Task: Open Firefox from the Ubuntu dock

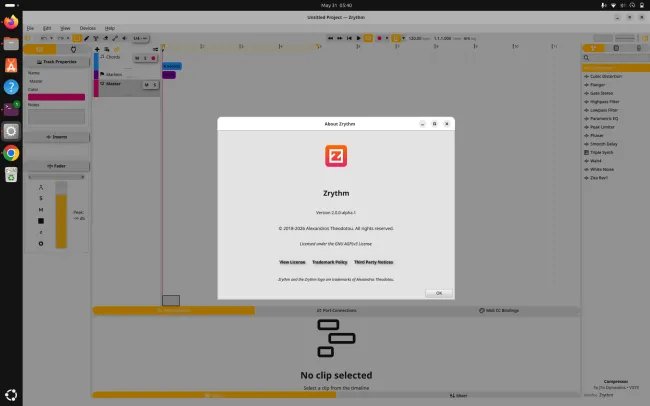Action: coord(11,22)
